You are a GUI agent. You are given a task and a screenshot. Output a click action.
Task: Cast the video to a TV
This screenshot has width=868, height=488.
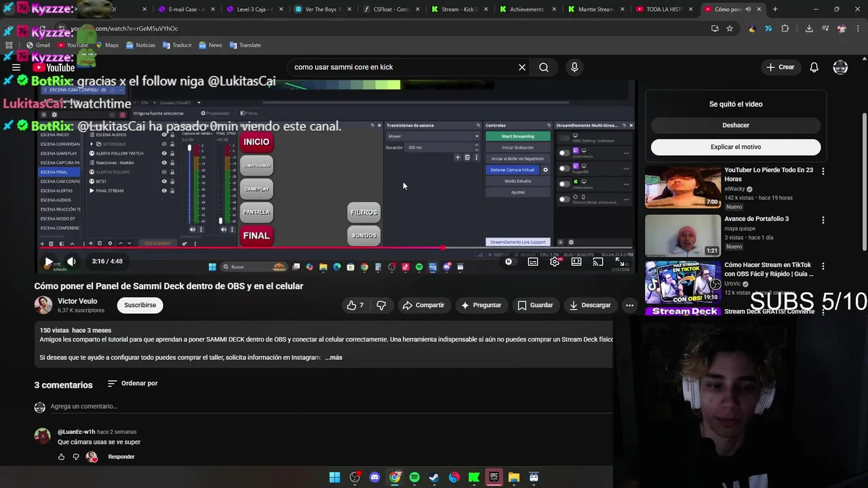tap(598, 262)
